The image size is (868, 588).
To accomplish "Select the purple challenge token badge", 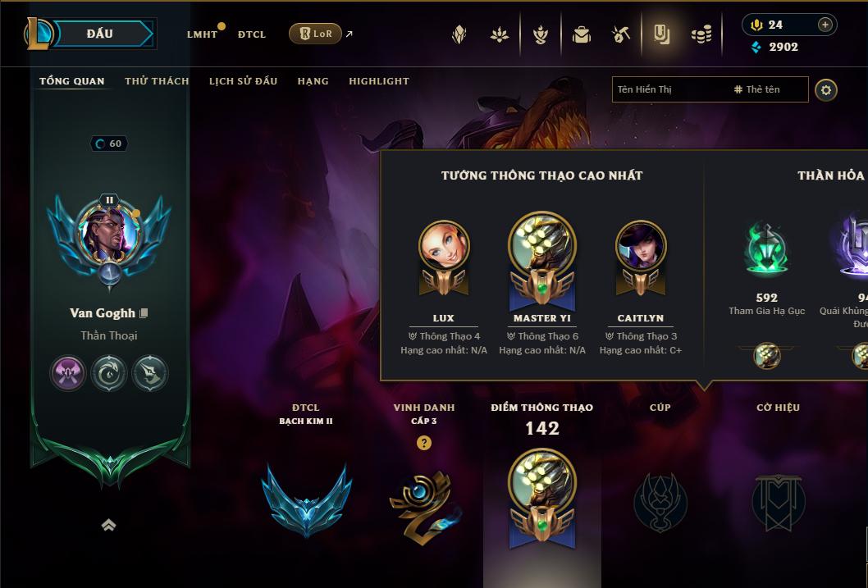I will [x=67, y=373].
